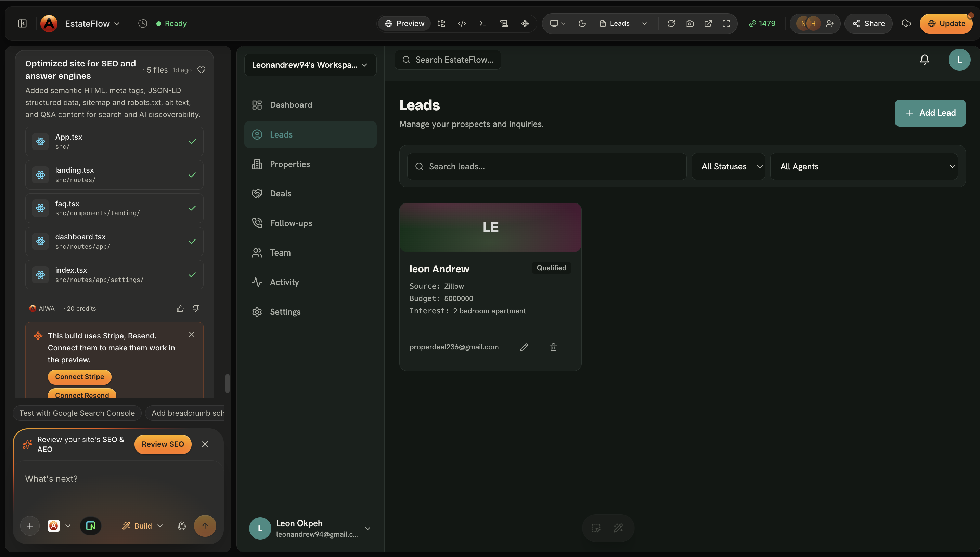Viewport: 980px width, 557px height.
Task: Toggle the left sidebar panel icon
Action: tap(23, 24)
